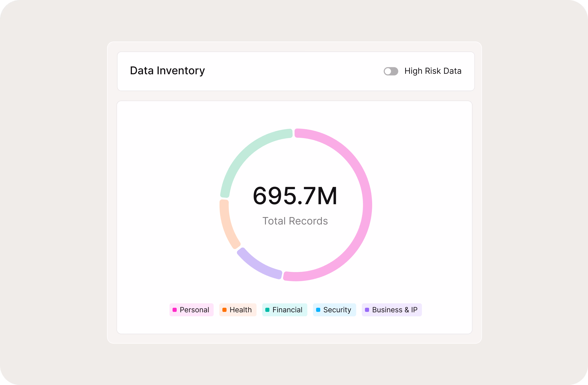Click the purple Business & IP legend dot
Viewport: 588px width, 385px height.
click(x=367, y=310)
